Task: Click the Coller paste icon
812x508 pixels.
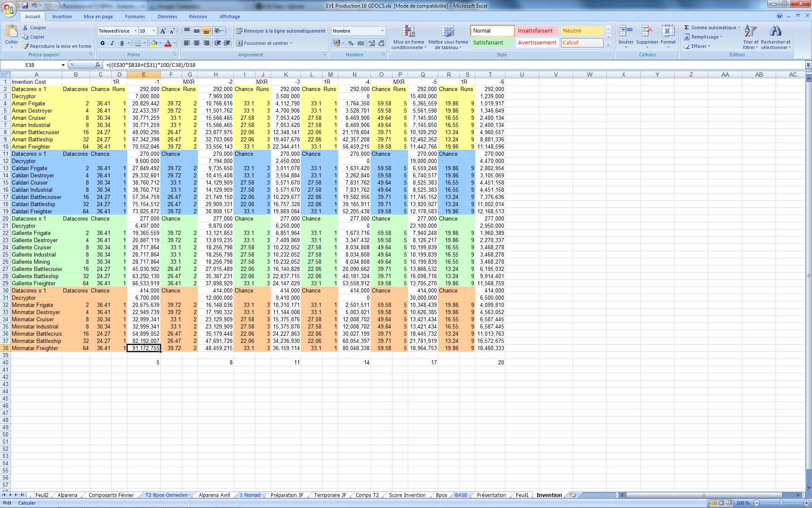Action: click(11, 32)
